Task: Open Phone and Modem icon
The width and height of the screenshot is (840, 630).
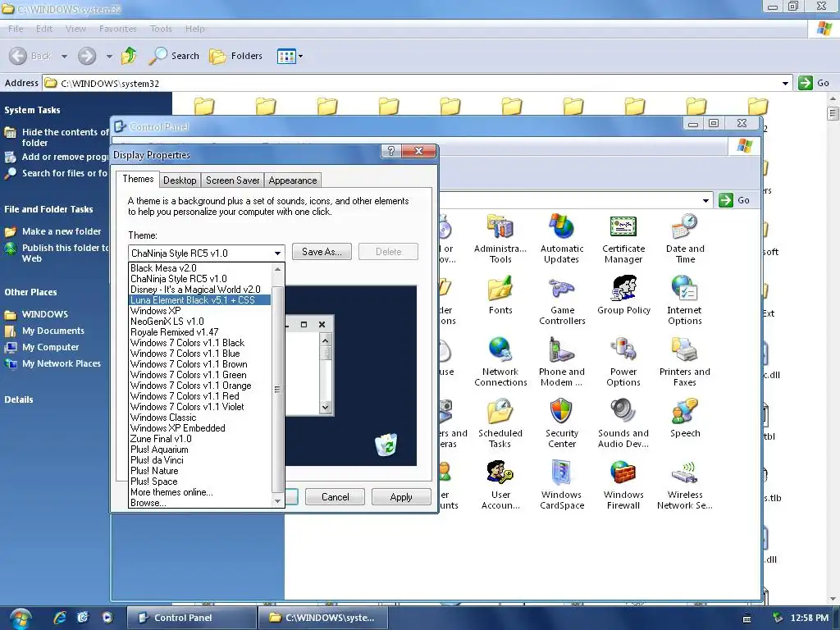Action: coord(561,362)
